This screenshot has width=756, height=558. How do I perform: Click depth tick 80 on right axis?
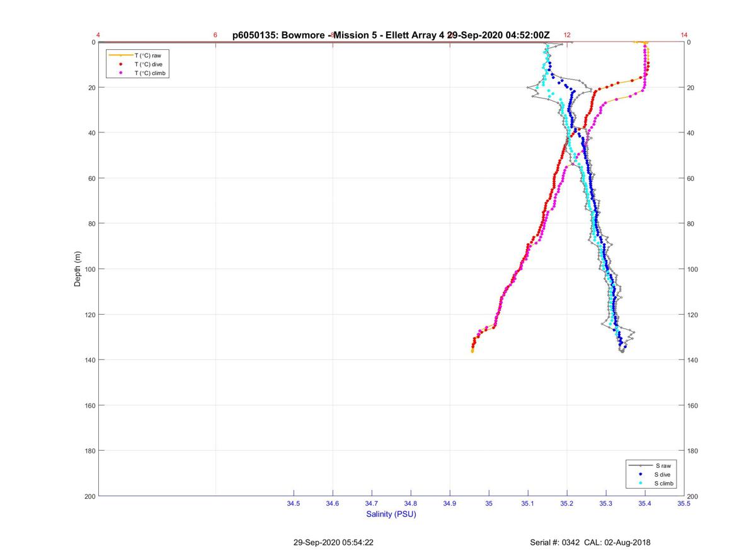pyautogui.click(x=691, y=224)
